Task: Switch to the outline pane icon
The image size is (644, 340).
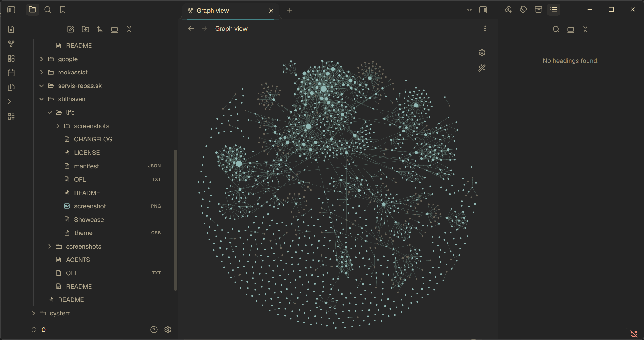Action: (554, 10)
